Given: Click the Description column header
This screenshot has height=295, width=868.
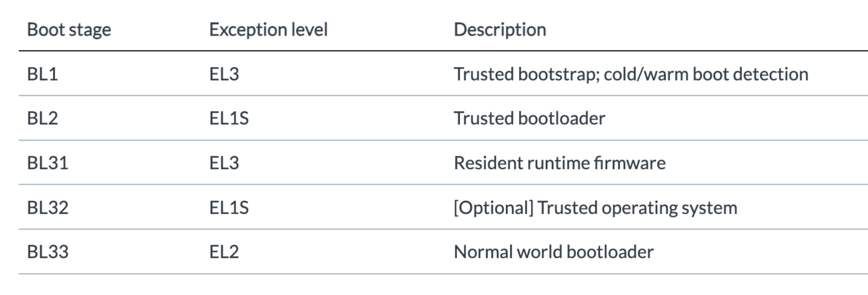Looking at the screenshot, I should [500, 29].
